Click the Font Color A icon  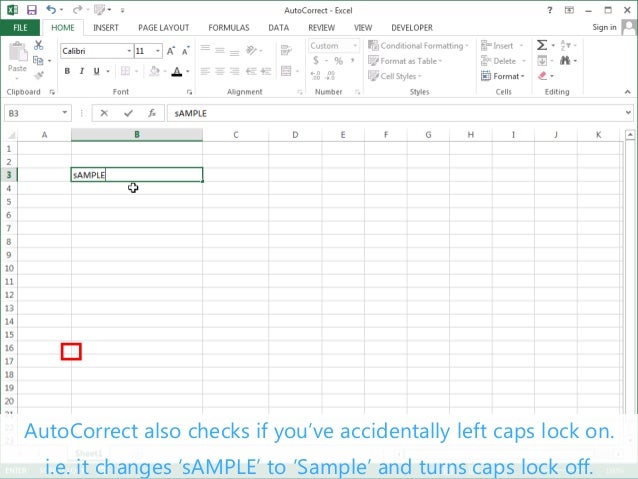[x=177, y=72]
